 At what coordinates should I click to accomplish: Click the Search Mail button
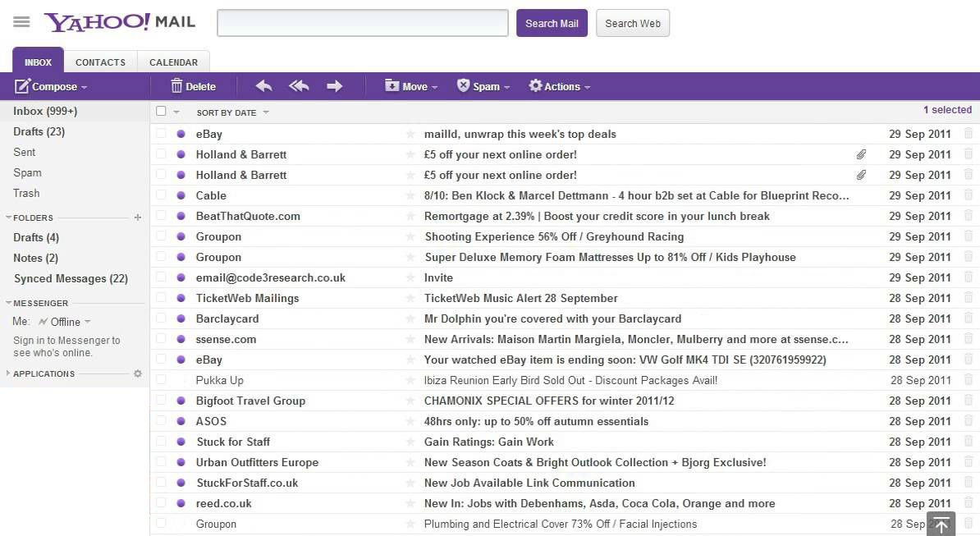tap(552, 23)
